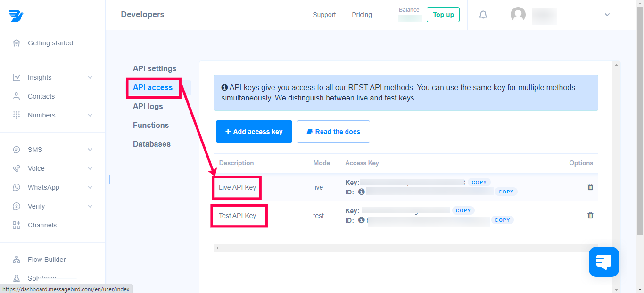
Task: Copy the Live API key value
Action: pyautogui.click(x=479, y=182)
